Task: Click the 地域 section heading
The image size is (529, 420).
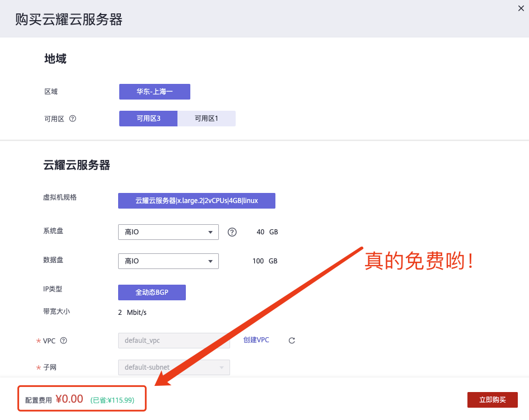Action: click(55, 59)
